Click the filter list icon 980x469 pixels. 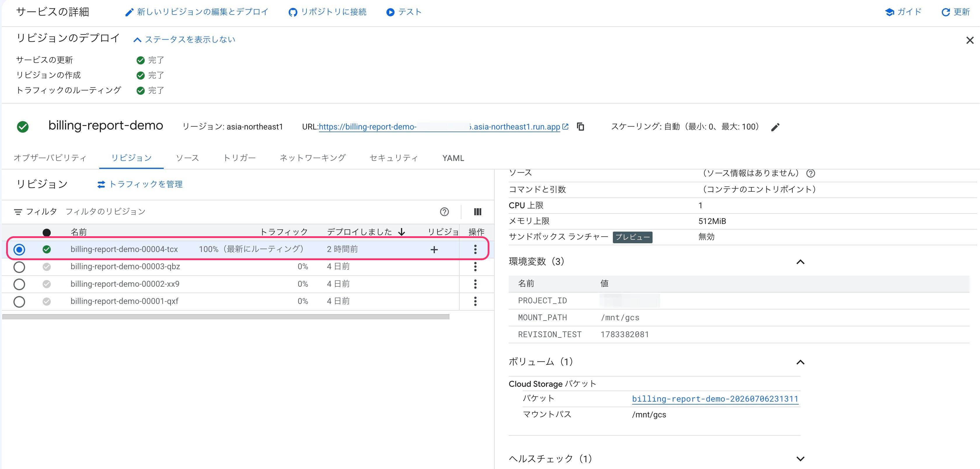pos(18,212)
